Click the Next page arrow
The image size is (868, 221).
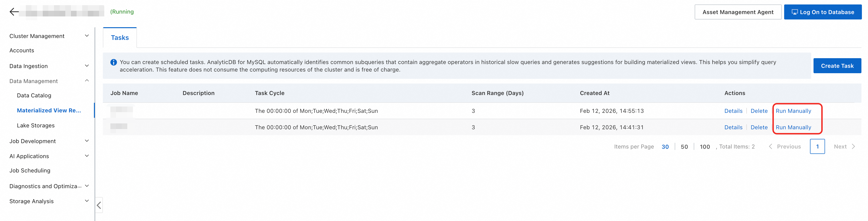pos(853,146)
